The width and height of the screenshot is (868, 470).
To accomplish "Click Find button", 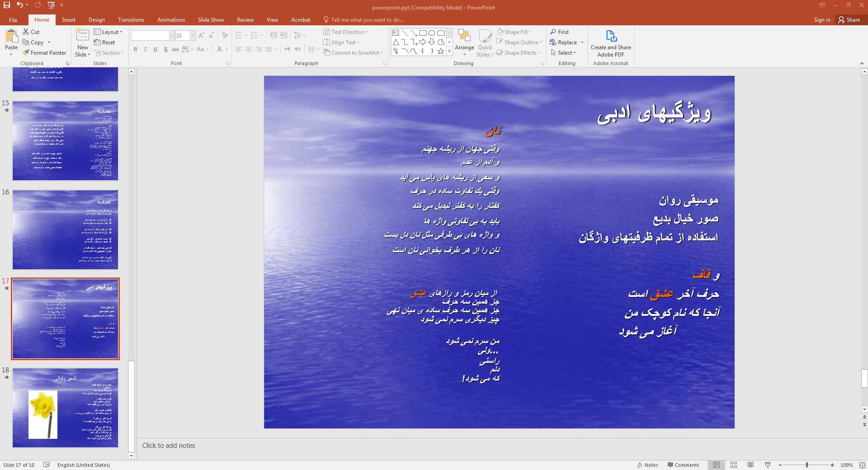I will (x=560, y=32).
